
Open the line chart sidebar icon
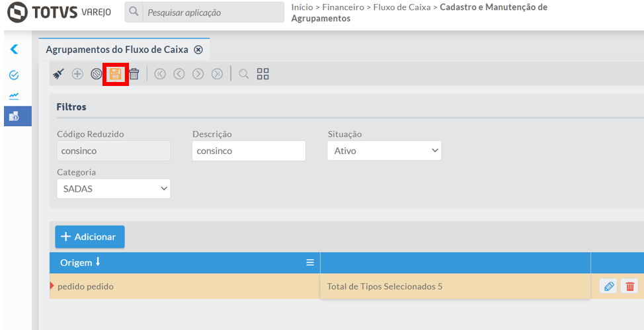(x=14, y=96)
